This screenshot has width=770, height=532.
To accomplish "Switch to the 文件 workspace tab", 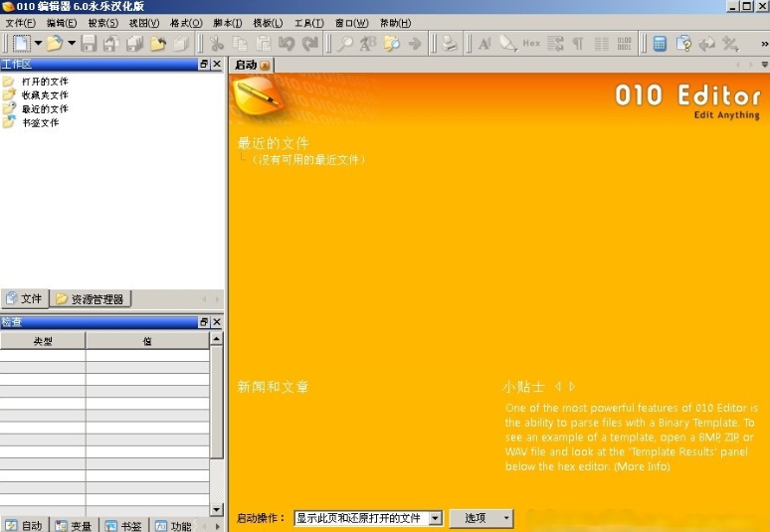I will [x=25, y=298].
